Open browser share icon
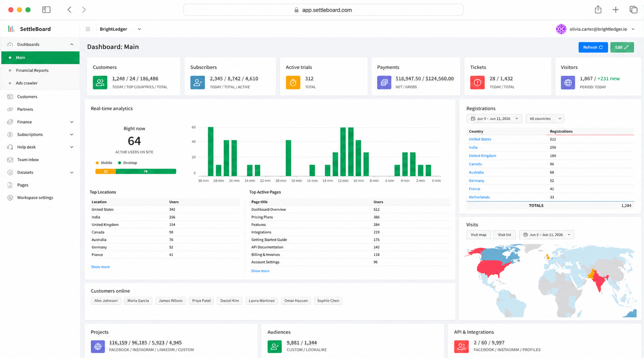The width and height of the screenshot is (644, 358). 598,10
